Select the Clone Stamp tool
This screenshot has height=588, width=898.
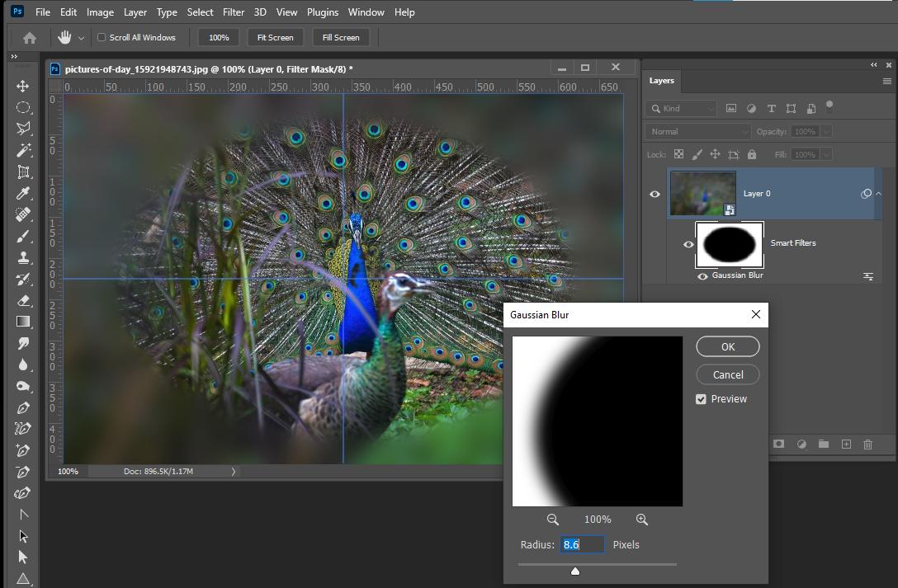coord(23,257)
